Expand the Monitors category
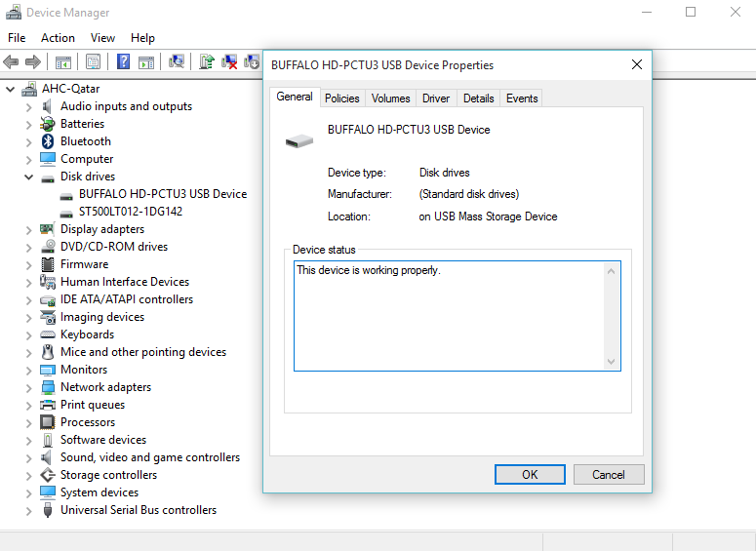Screen dimensions: 756x551 pos(29,370)
